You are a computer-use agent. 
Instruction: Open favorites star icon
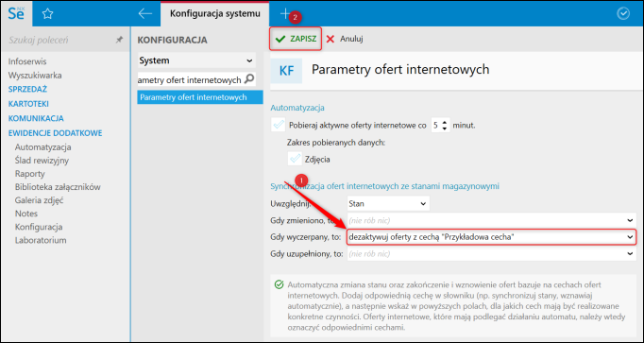point(47,14)
